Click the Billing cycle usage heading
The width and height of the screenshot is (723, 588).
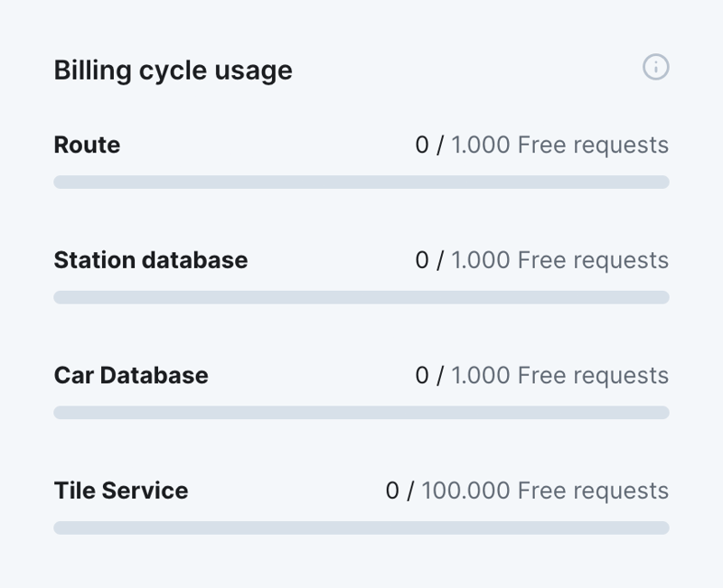(174, 69)
